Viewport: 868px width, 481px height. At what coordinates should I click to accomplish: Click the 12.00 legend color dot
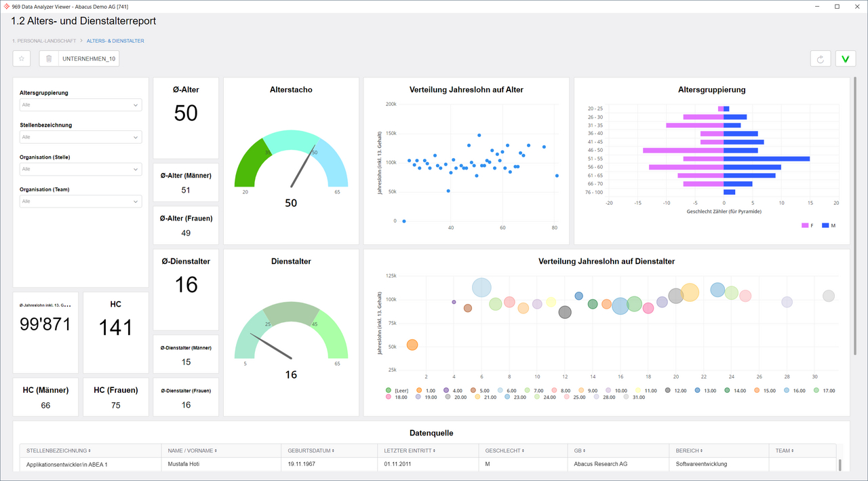pos(669,391)
